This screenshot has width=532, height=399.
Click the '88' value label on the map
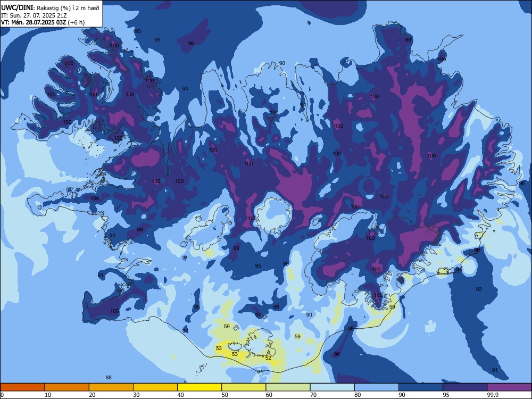click(x=109, y=377)
